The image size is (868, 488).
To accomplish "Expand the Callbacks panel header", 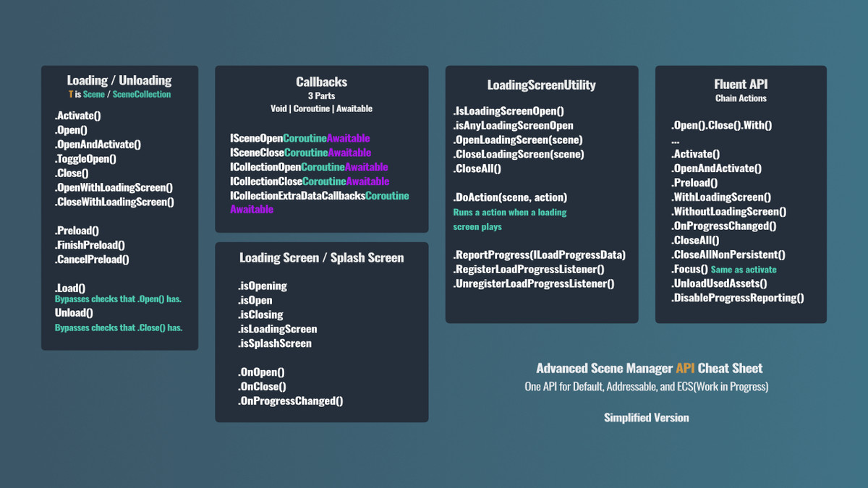I will 321,82.
